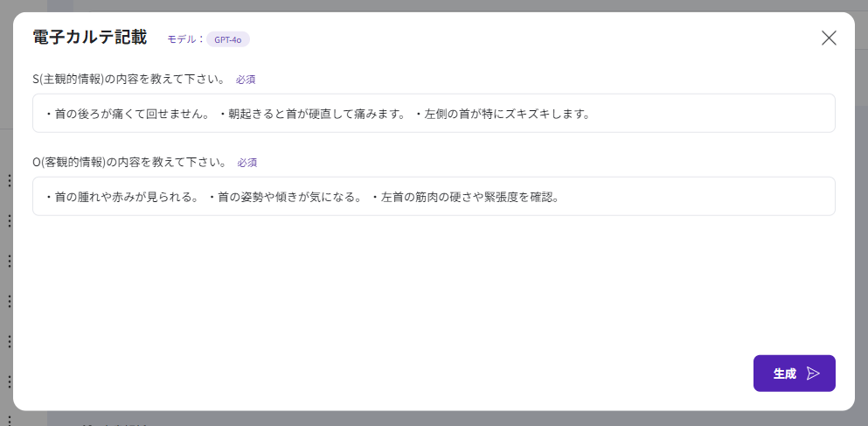Screen dimensions: 868x426
Task: Click the 電子カルテ記載 dialog title
Action: 89,38
